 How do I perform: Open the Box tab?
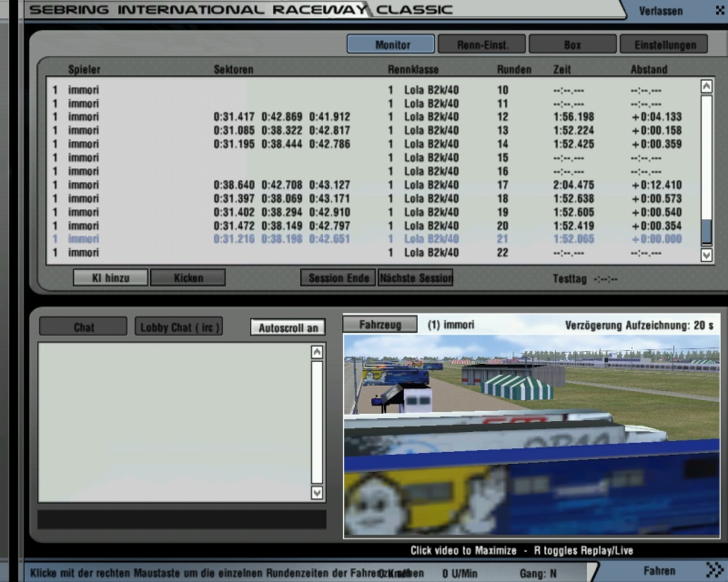point(572,45)
